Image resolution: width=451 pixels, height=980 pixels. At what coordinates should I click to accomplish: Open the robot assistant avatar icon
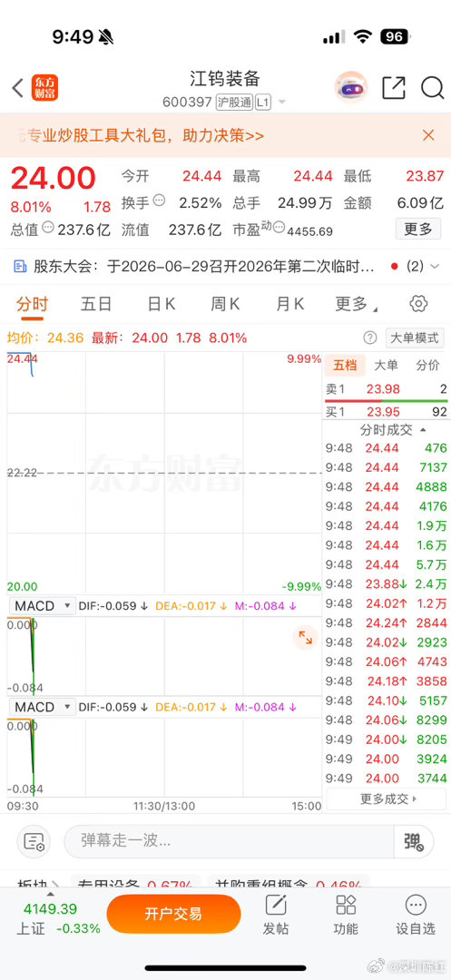click(x=351, y=87)
